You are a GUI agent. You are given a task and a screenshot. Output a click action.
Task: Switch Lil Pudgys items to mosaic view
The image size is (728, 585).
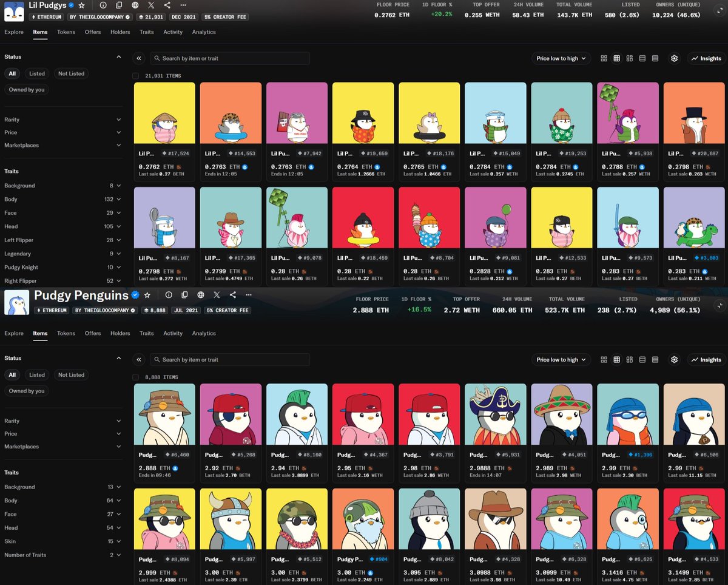[x=630, y=58]
